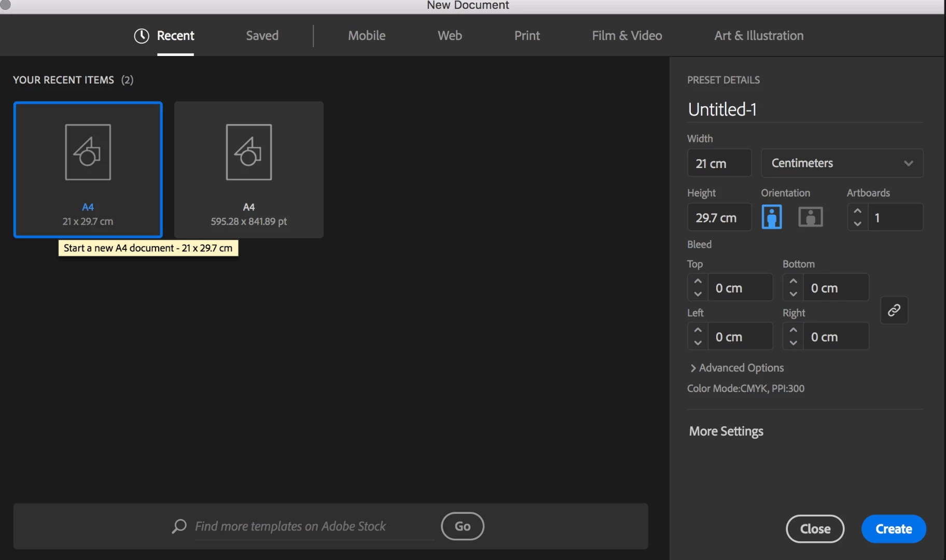Open the Saved tab
The image size is (946, 560).
[262, 36]
